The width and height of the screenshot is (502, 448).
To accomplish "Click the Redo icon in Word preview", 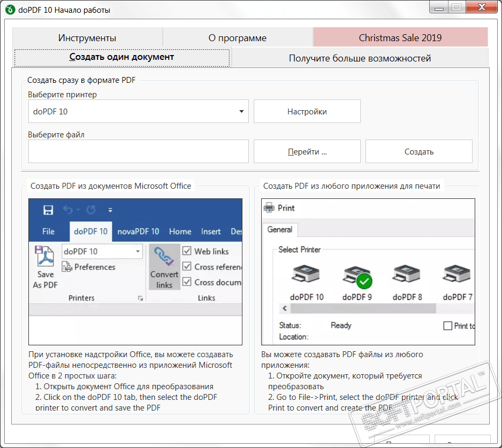I will pos(91,210).
